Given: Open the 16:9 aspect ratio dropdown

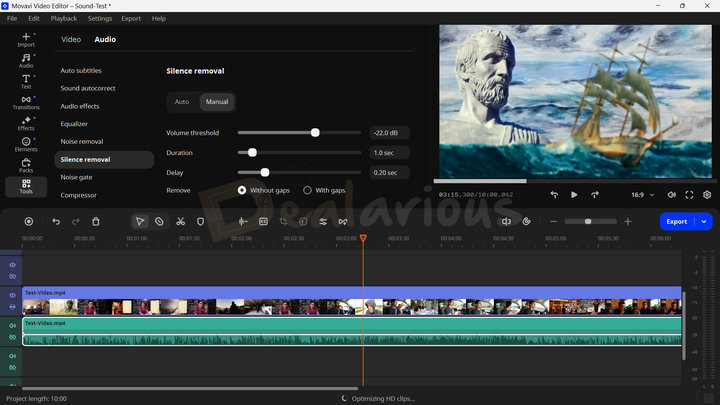Looking at the screenshot, I should pyautogui.click(x=642, y=195).
